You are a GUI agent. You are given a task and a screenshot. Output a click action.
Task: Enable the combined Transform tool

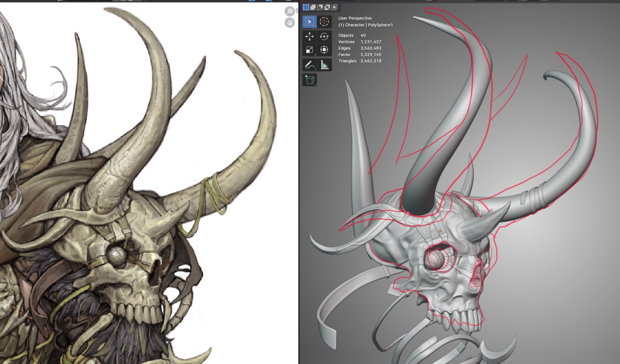(324, 50)
